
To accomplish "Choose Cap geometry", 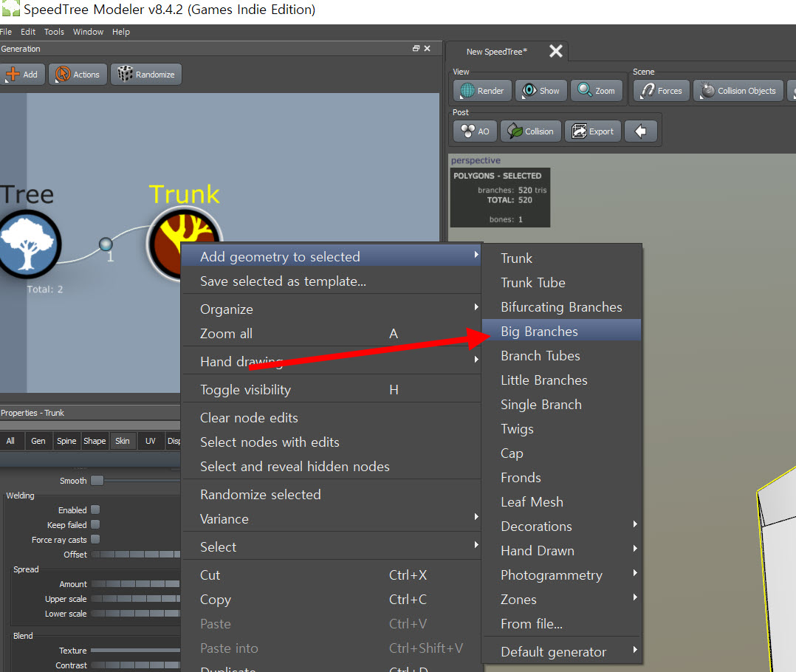I will pyautogui.click(x=561, y=453).
